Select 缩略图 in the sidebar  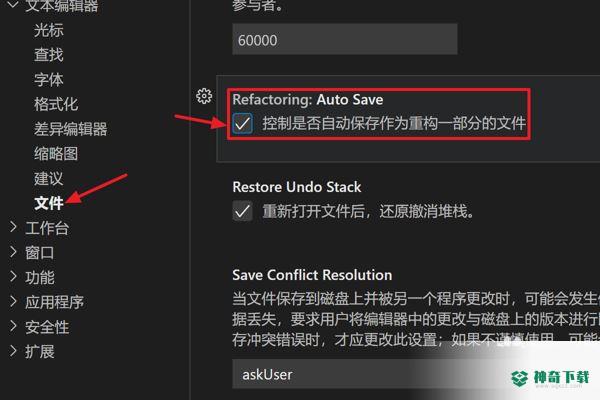coord(56,154)
